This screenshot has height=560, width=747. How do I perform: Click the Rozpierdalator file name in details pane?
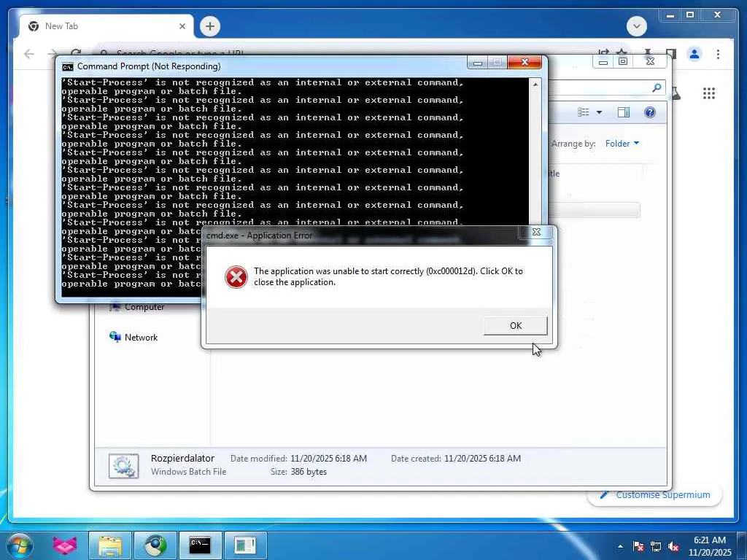click(182, 459)
